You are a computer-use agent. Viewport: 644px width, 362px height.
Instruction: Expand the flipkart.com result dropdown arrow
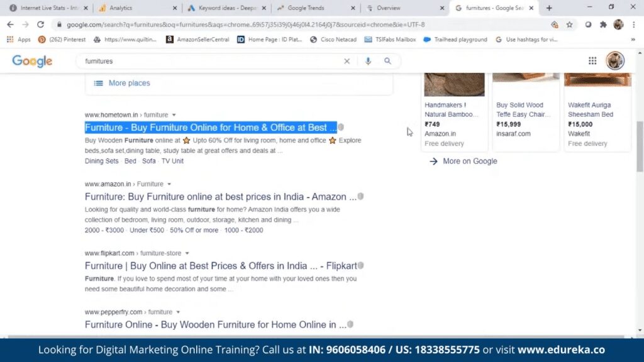point(187,253)
